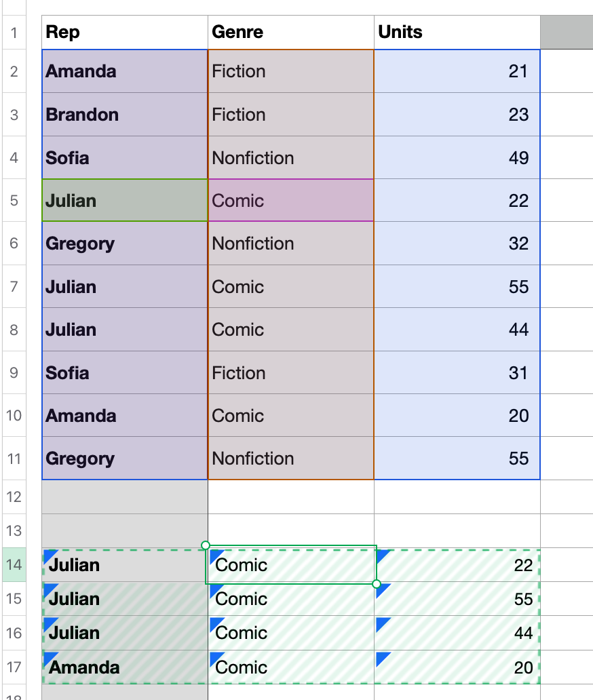Select the empty cell in row 12 under Genre
The height and width of the screenshot is (700, 593).
point(290,497)
